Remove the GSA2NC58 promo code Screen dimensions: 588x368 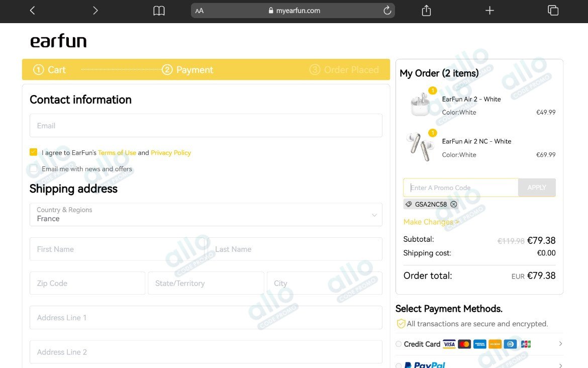point(454,204)
